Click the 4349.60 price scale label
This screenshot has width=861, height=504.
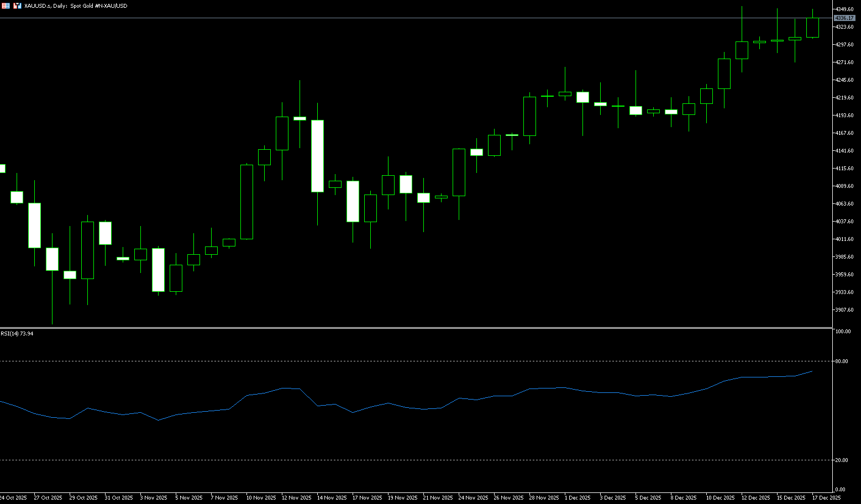(844, 9)
